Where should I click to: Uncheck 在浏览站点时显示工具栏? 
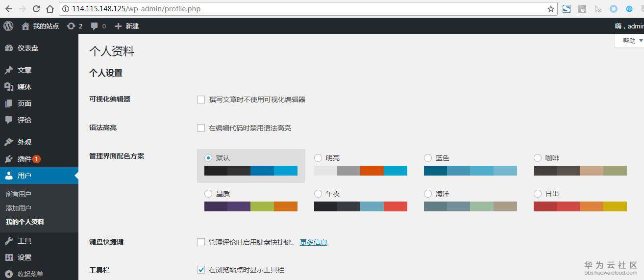click(x=201, y=270)
